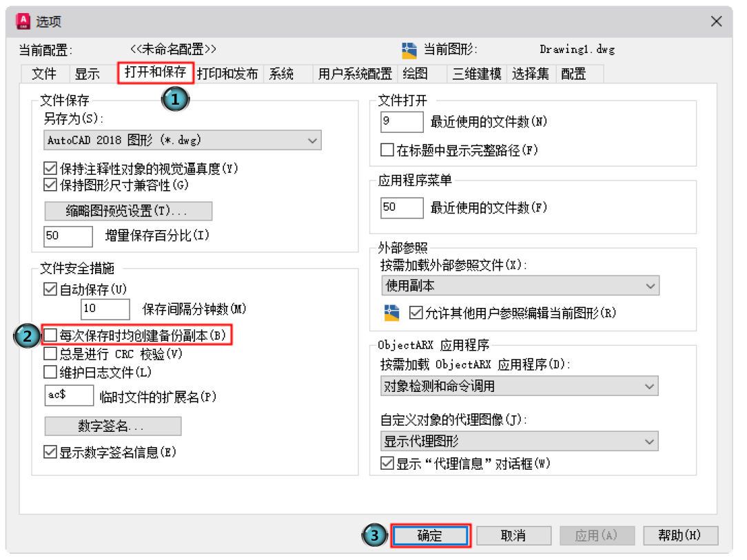
Task: Check 在标题中显示完整路径 option
Action: (x=387, y=149)
